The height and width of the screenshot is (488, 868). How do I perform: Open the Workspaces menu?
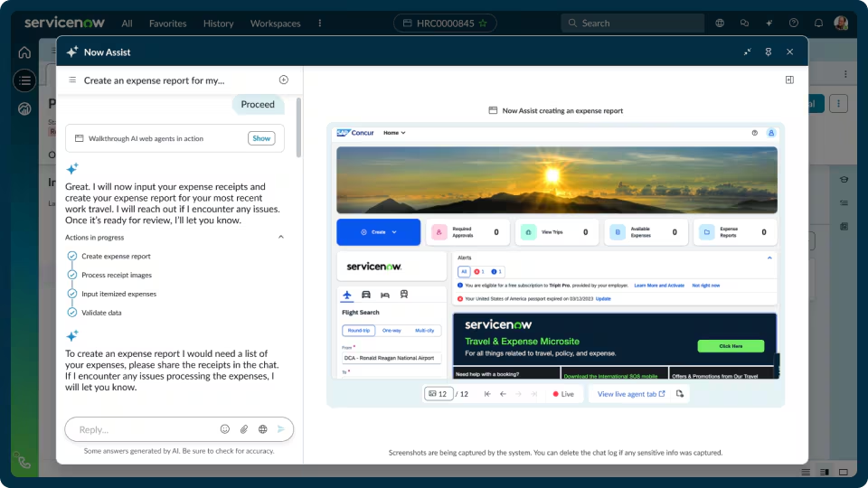pos(275,23)
